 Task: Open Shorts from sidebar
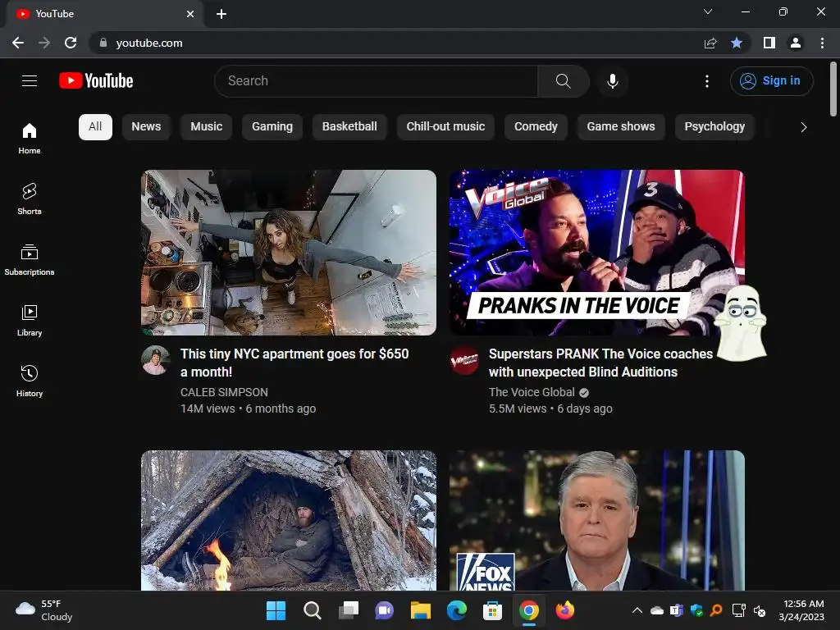(x=30, y=199)
